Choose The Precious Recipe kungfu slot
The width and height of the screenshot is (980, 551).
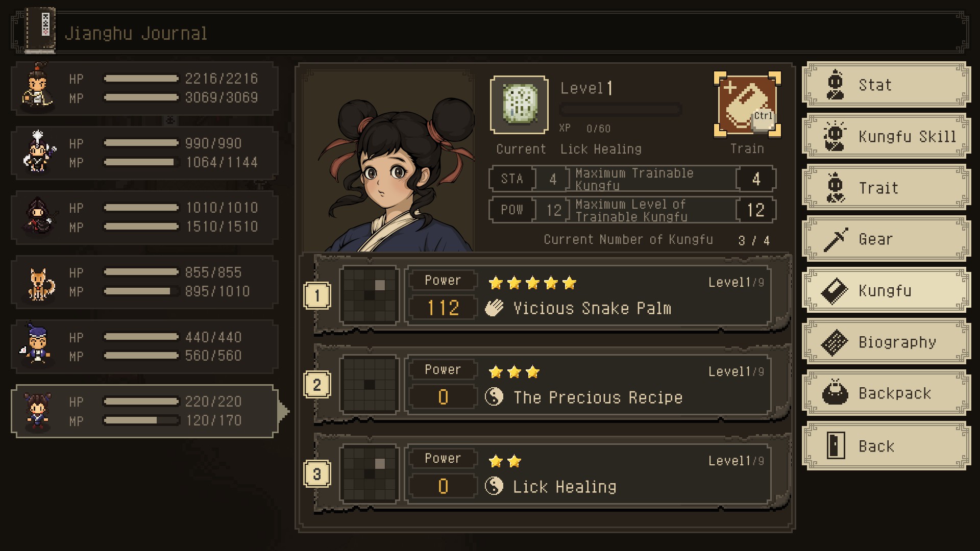click(552, 384)
